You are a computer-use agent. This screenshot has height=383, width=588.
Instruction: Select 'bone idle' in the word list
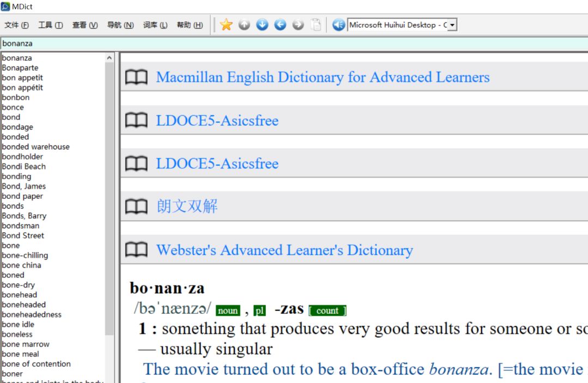pyautogui.click(x=18, y=325)
